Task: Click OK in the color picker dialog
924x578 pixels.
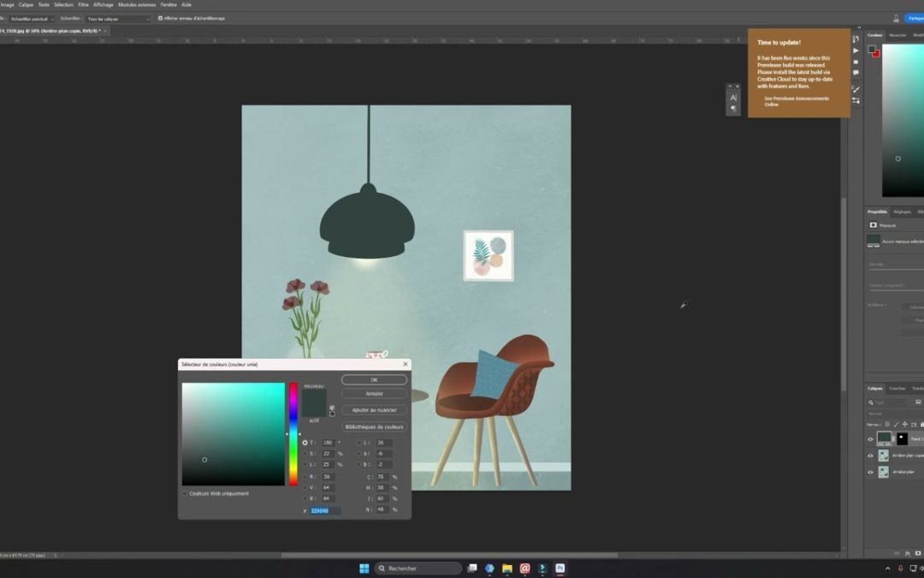Action: 374,380
